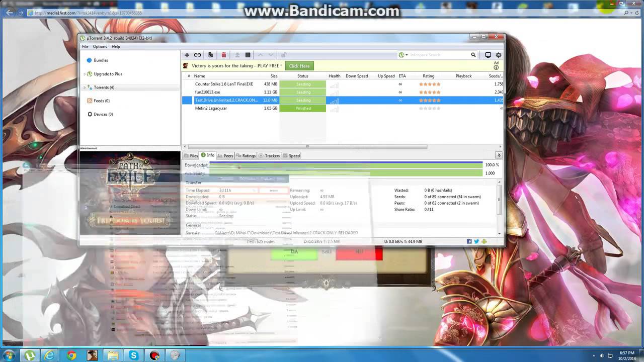
Task: Select Feeds (0) in the sidebar
Action: click(x=101, y=101)
